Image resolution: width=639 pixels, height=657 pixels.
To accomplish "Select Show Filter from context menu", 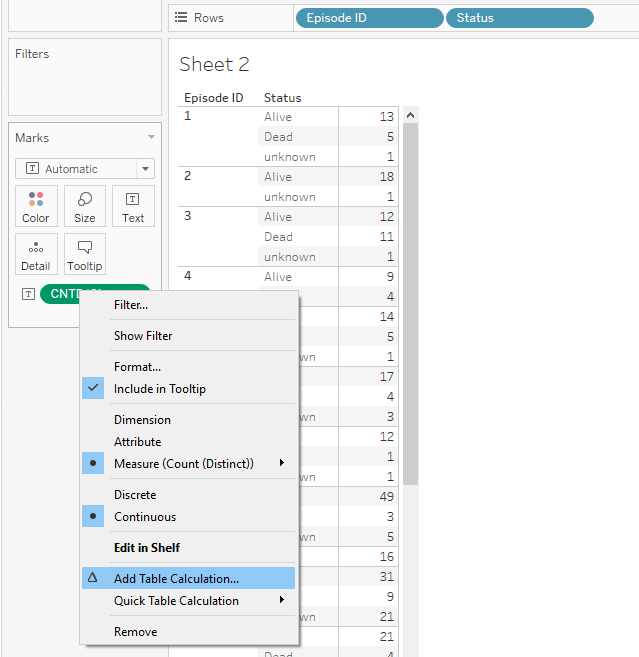I will (143, 336).
